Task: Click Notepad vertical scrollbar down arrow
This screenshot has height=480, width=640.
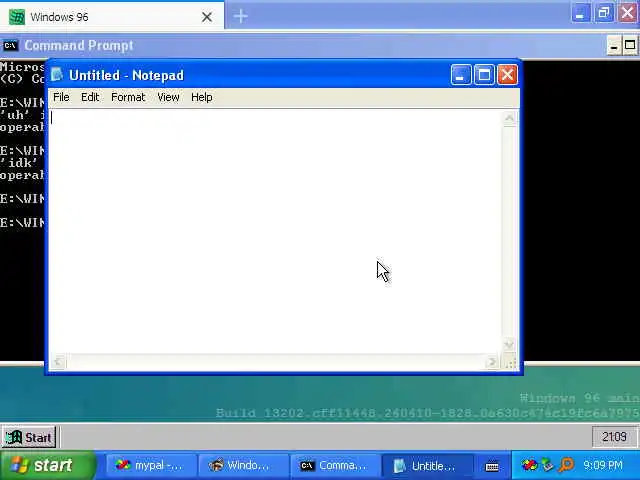Action: coord(509,345)
